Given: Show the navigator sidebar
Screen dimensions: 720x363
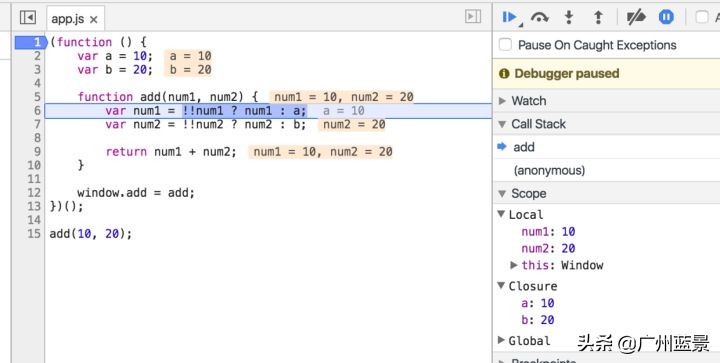Looking at the screenshot, I should [x=28, y=17].
